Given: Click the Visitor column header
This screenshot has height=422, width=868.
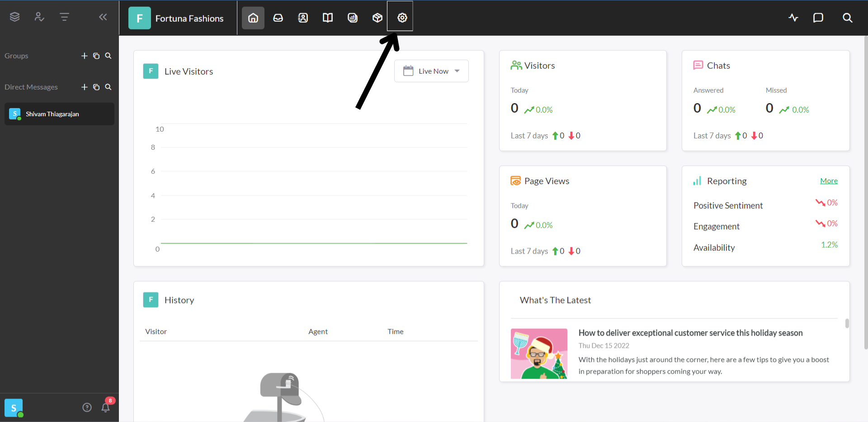Looking at the screenshot, I should point(156,332).
